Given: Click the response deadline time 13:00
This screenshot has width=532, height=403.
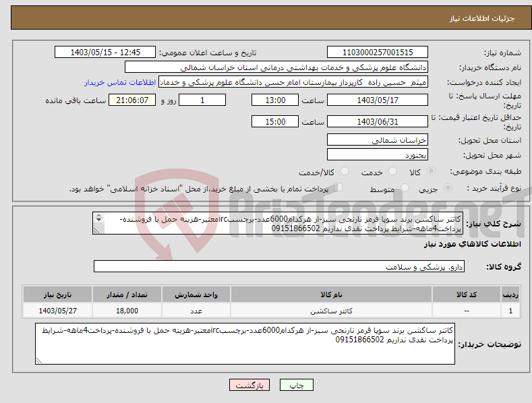Looking at the screenshot, I should pyautogui.click(x=275, y=100).
